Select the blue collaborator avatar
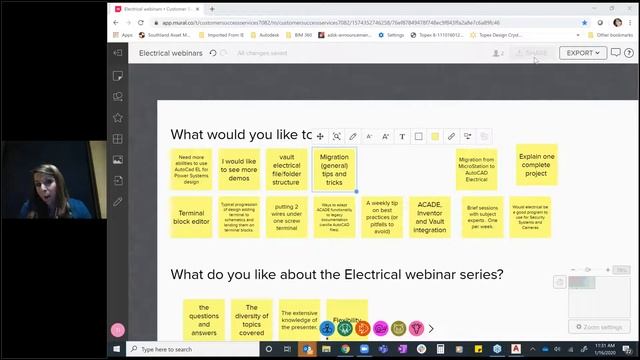 [x=327, y=328]
